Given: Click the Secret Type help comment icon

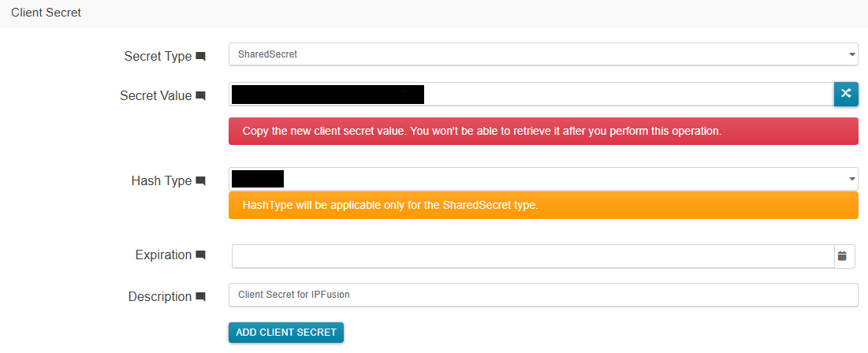Looking at the screenshot, I should pos(200,57).
